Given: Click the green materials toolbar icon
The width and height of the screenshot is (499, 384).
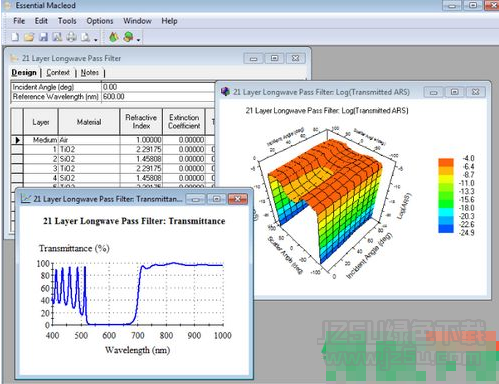Looking at the screenshot, I should 114,37.
